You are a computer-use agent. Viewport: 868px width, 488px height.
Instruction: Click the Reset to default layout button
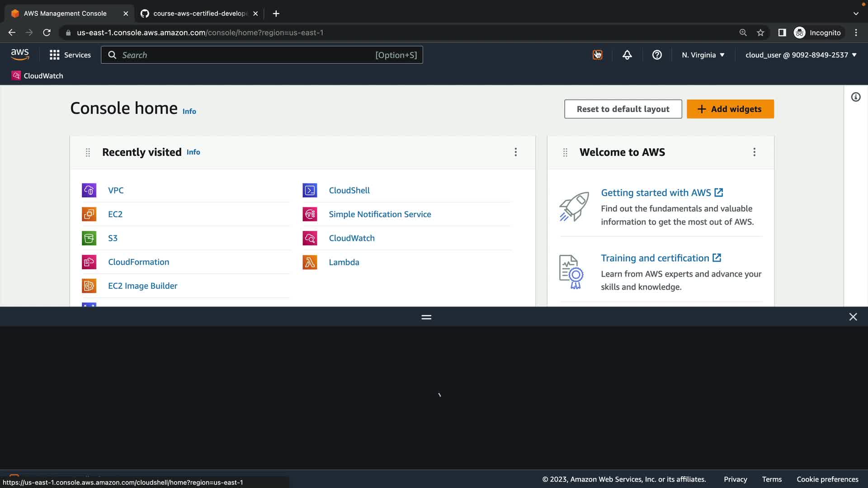coord(623,109)
